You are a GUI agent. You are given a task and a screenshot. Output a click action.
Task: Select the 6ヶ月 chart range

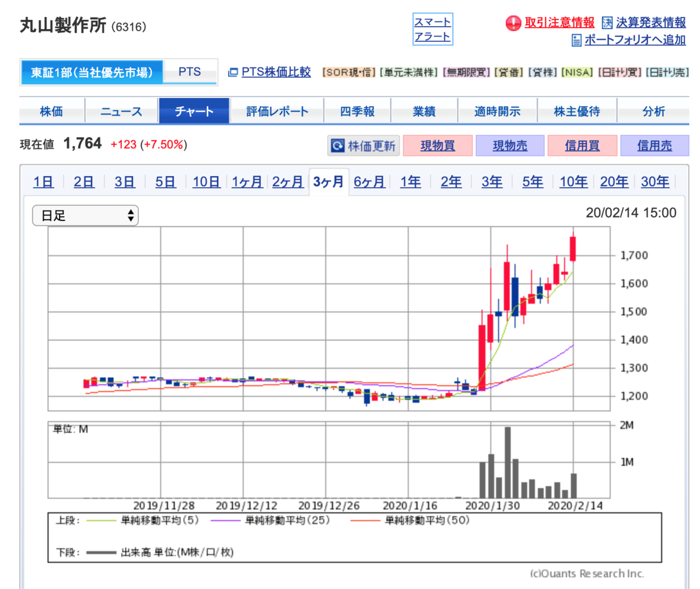click(x=369, y=182)
